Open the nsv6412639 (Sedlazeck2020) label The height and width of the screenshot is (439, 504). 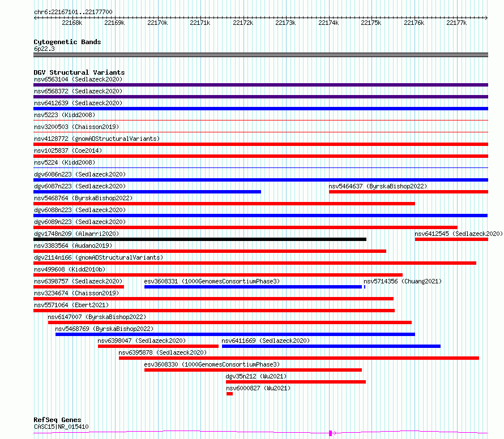coord(78,103)
